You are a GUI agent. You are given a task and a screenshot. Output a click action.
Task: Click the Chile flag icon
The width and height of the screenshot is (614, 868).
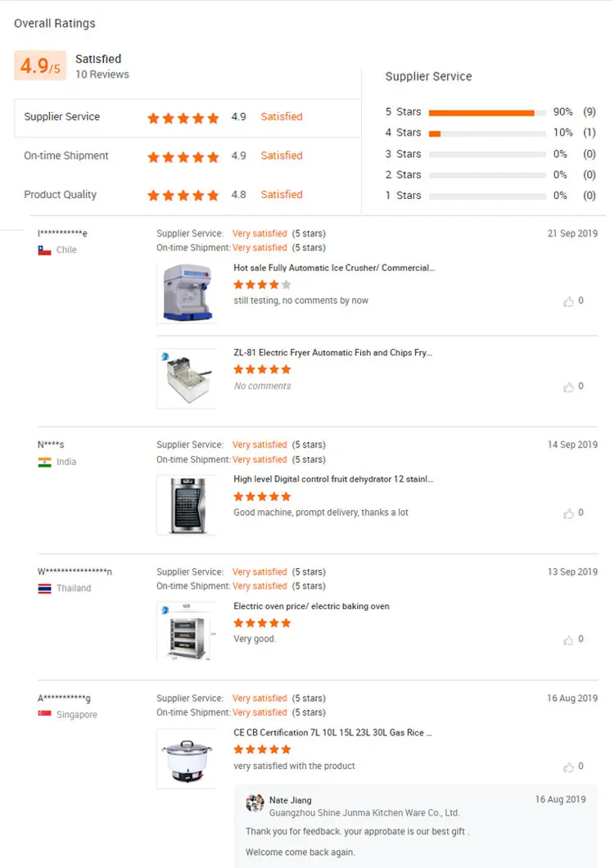click(44, 251)
